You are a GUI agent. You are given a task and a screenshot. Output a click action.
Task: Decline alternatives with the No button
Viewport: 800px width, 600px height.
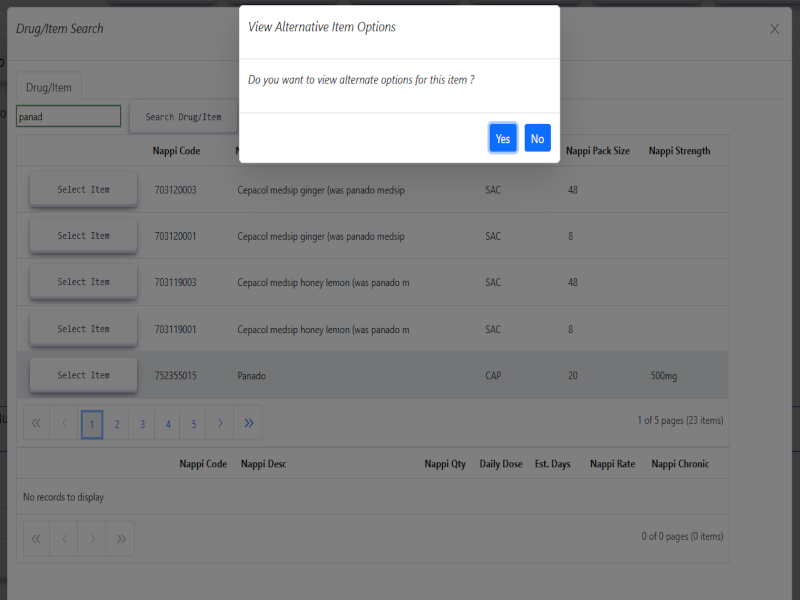537,139
